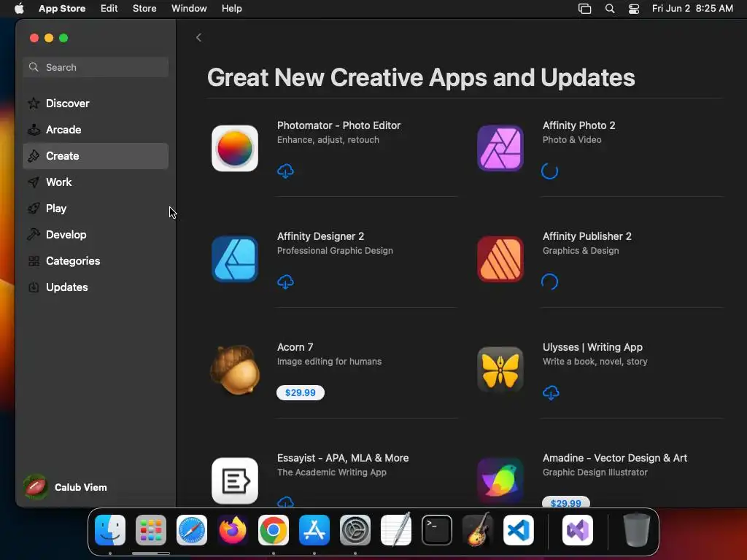Open the Affinity Photo 2 app icon

tap(500, 148)
